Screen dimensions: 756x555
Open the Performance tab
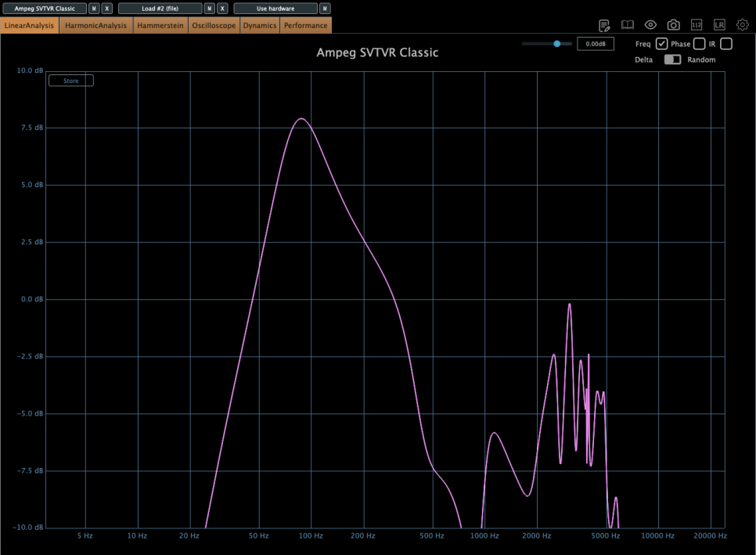pyautogui.click(x=306, y=26)
